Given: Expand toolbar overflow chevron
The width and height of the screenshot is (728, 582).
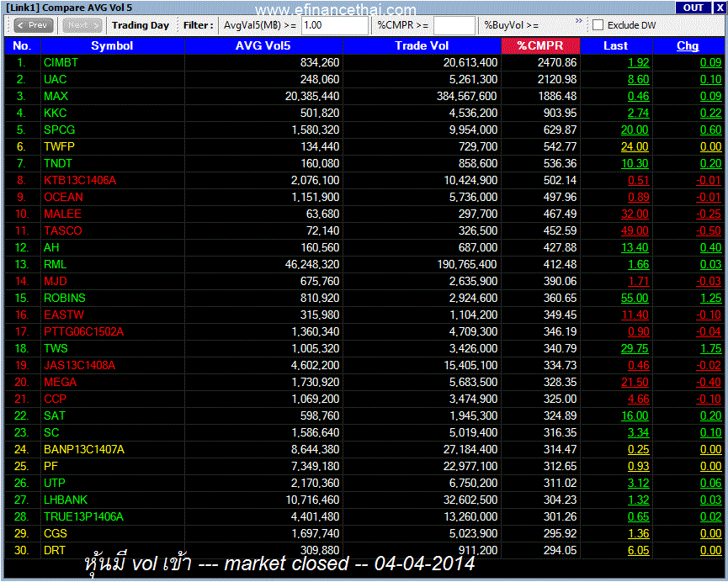Looking at the screenshot, I should pyautogui.click(x=578, y=21).
